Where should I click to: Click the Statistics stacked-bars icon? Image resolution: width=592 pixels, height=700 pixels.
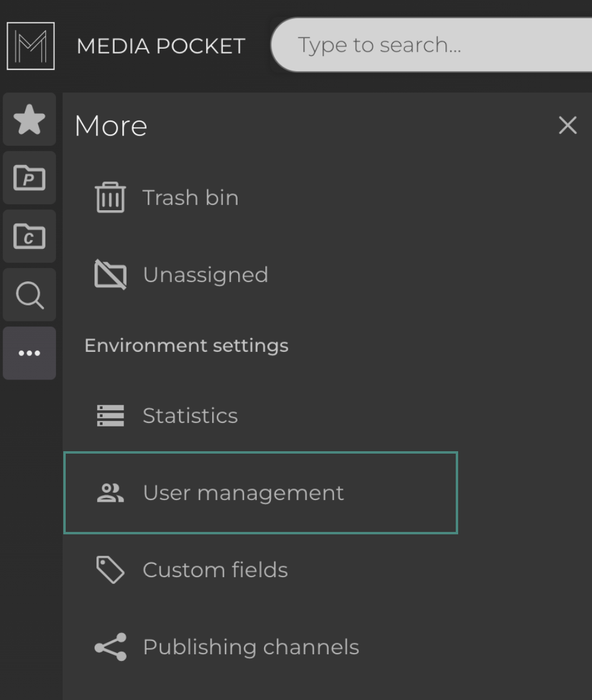[x=110, y=416]
